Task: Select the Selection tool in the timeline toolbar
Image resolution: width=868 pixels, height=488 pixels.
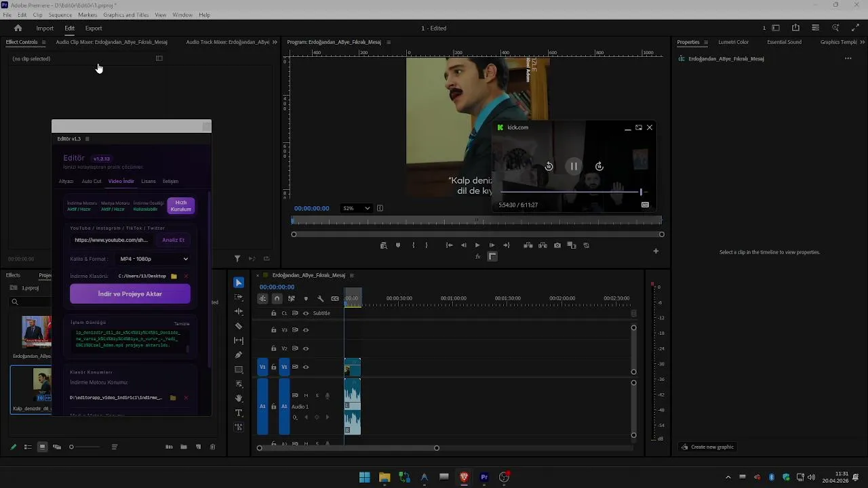Action: tap(239, 283)
